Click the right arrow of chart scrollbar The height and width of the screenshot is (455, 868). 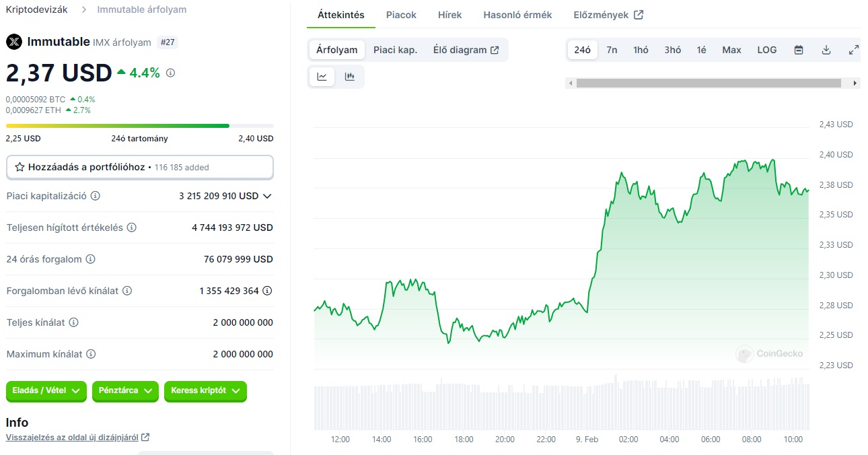point(855,83)
